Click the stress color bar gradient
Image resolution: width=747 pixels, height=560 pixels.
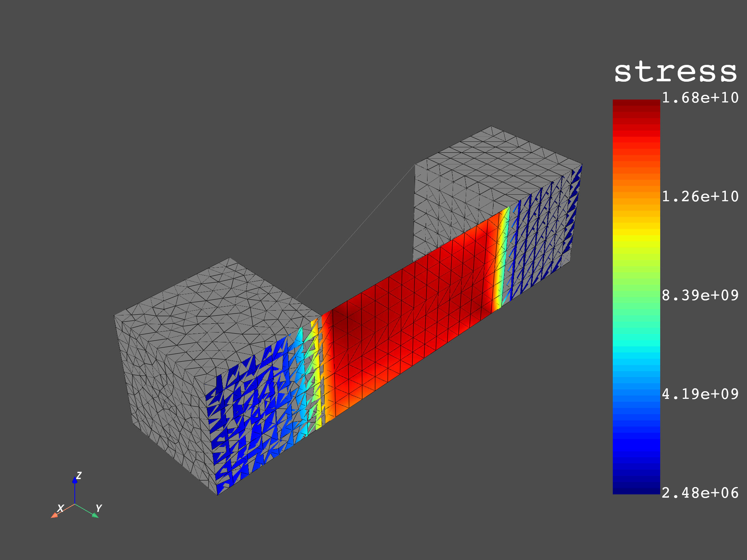(636, 297)
